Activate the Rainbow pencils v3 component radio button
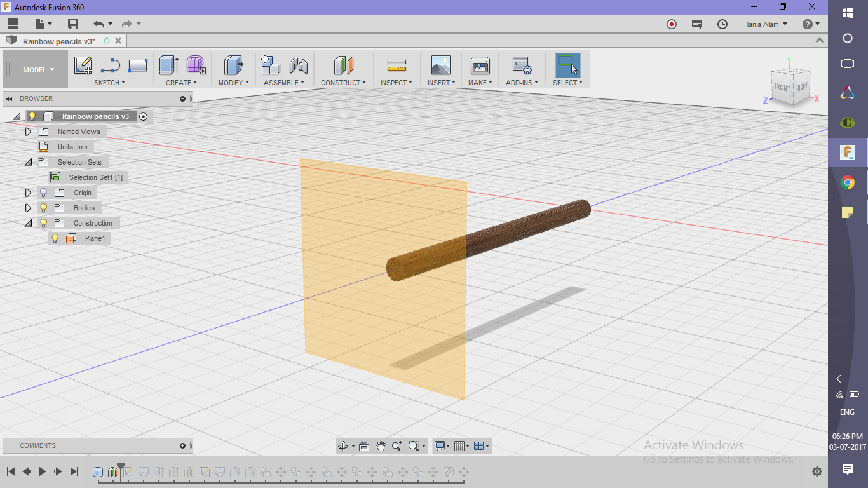Image resolution: width=868 pixels, height=488 pixels. pyautogui.click(x=143, y=116)
